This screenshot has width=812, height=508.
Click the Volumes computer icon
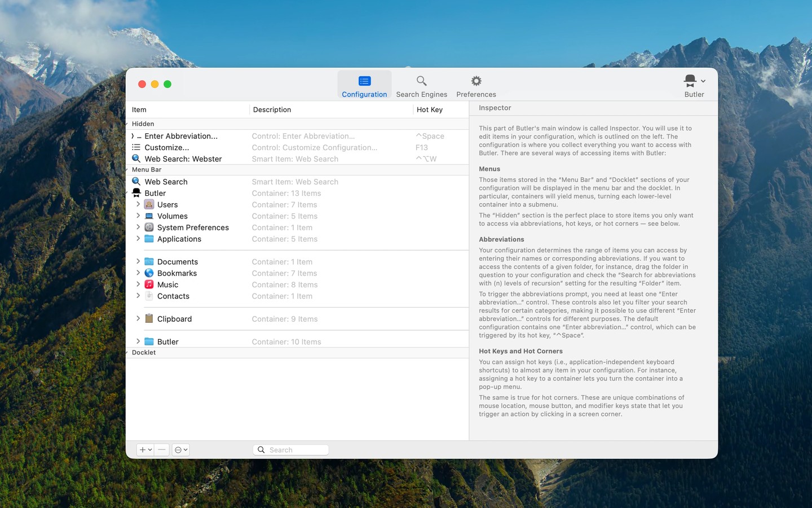[x=149, y=216]
